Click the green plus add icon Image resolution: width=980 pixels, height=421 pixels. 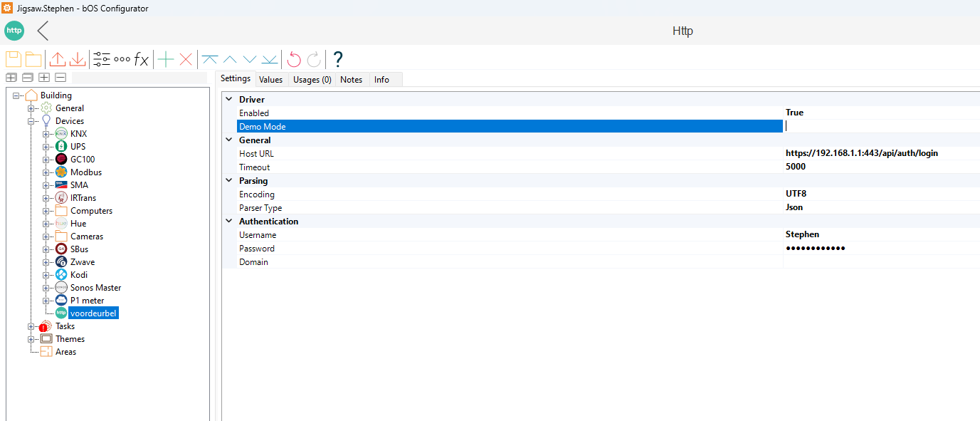(165, 59)
